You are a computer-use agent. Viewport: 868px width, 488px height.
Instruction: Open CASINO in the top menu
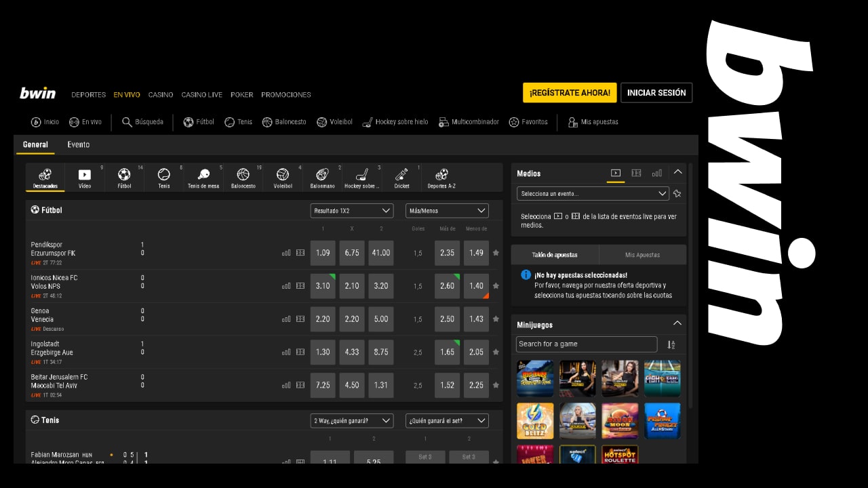(x=161, y=95)
